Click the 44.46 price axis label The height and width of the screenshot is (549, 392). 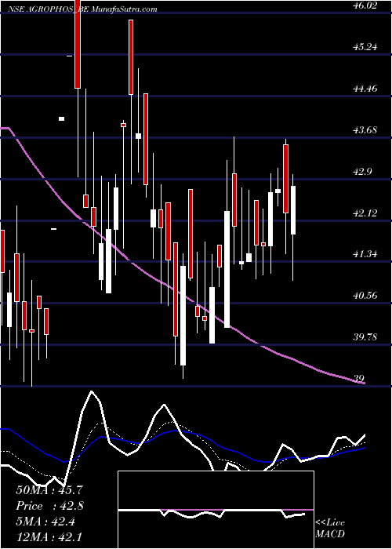365,89
